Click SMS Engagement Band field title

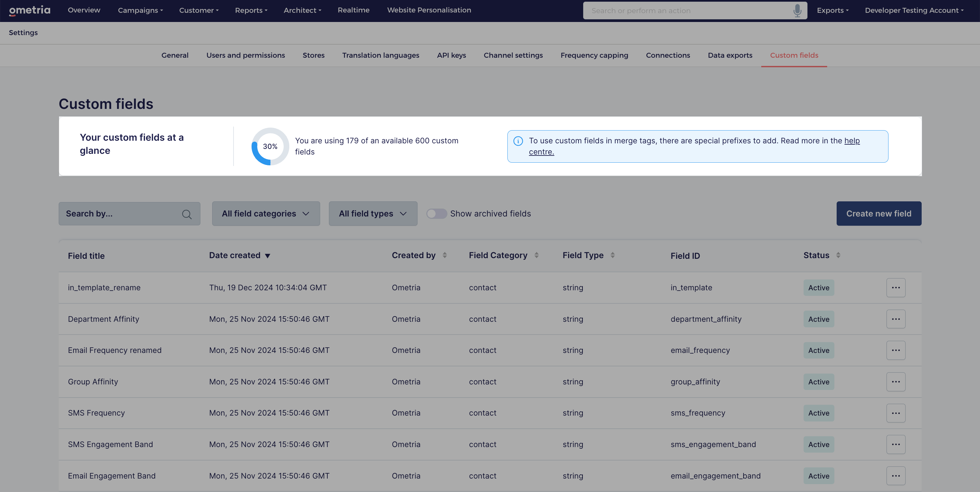[110, 444]
